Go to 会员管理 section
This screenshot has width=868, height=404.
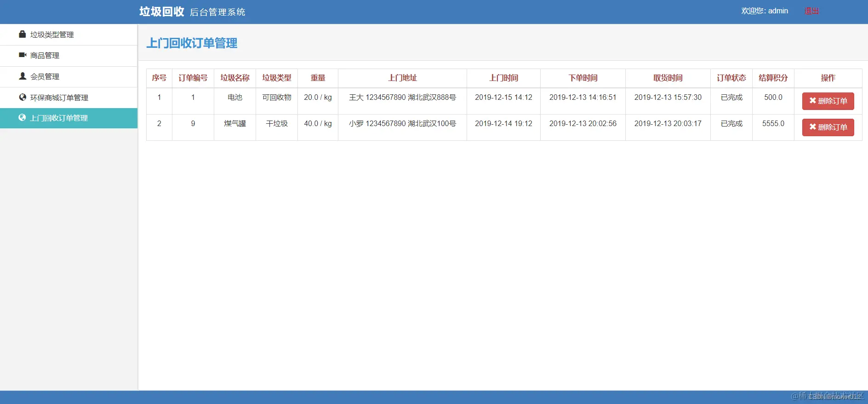click(69, 77)
